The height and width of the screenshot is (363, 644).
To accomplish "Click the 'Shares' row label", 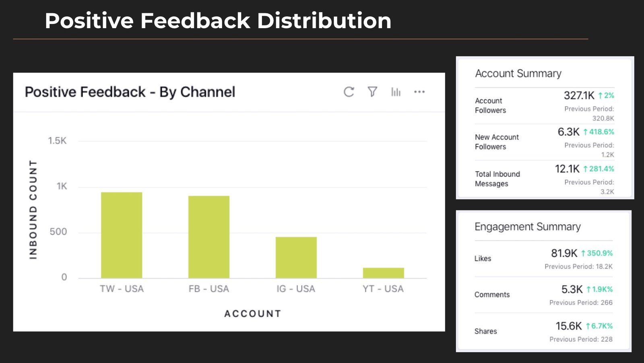I will 485,331.
